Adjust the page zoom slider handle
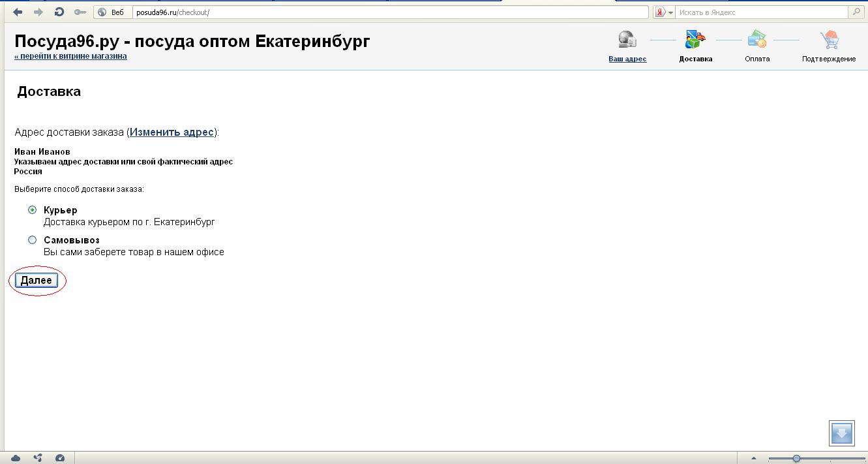The width and height of the screenshot is (868, 464). click(796, 459)
